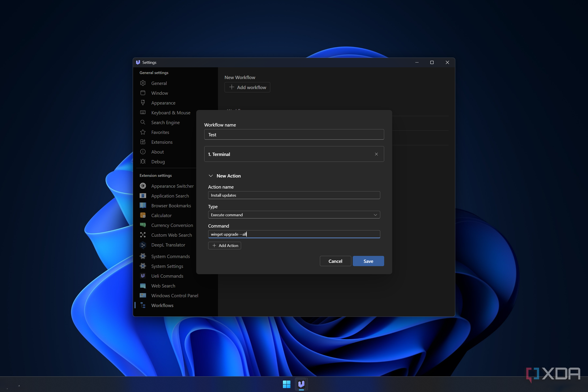This screenshot has width=588, height=392.
Task: Open Windows Control Panel extension settings
Action: coord(174,296)
